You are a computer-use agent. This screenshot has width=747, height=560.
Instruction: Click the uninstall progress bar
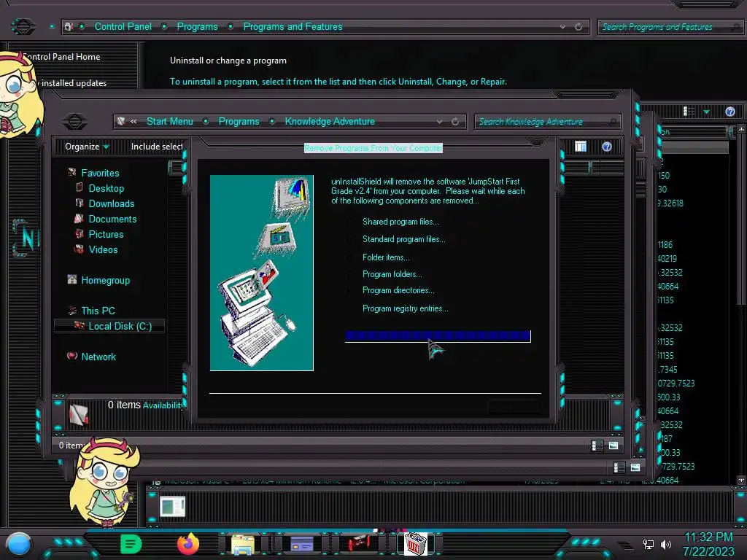pos(438,335)
